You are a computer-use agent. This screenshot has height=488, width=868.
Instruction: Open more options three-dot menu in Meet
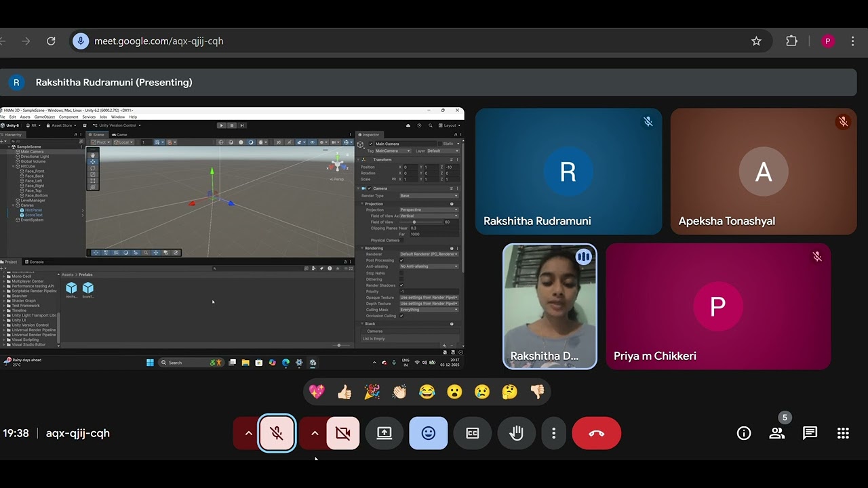[x=554, y=433]
